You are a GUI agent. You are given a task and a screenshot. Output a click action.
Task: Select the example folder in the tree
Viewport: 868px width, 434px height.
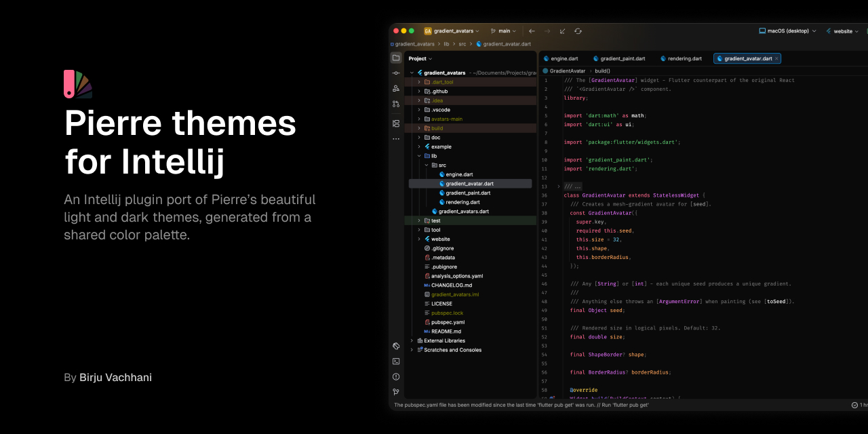(x=437, y=146)
